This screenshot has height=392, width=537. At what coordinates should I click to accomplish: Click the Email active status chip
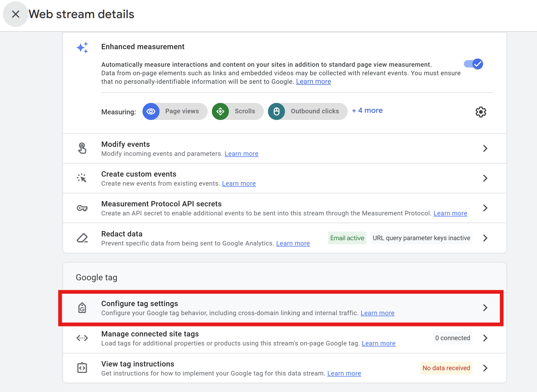[x=347, y=238]
